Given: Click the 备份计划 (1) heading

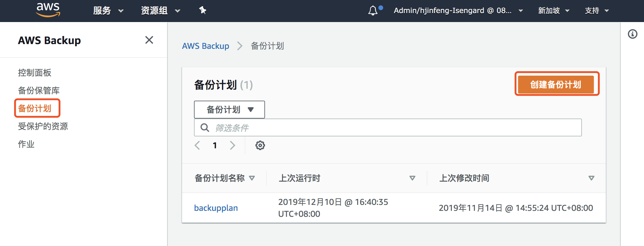Looking at the screenshot, I should (223, 85).
